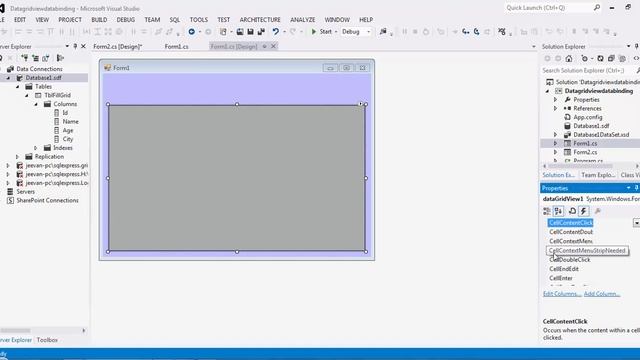Collapse the Database1.sdf node
Screen dimensions: 640x360
(x=8, y=78)
